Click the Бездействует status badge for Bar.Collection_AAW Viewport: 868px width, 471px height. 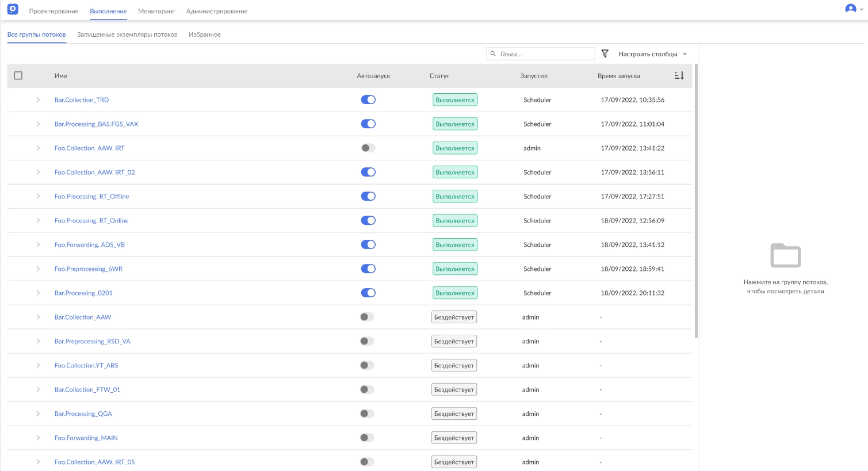[454, 317]
